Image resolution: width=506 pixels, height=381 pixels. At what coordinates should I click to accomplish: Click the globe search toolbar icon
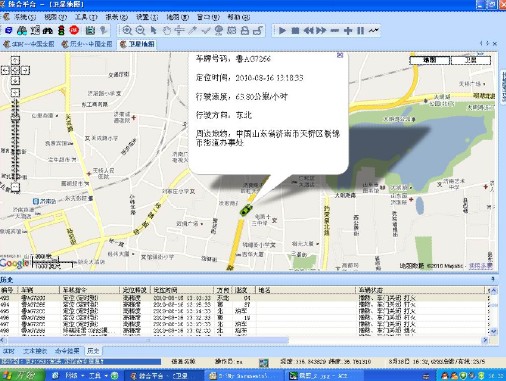click(x=219, y=31)
